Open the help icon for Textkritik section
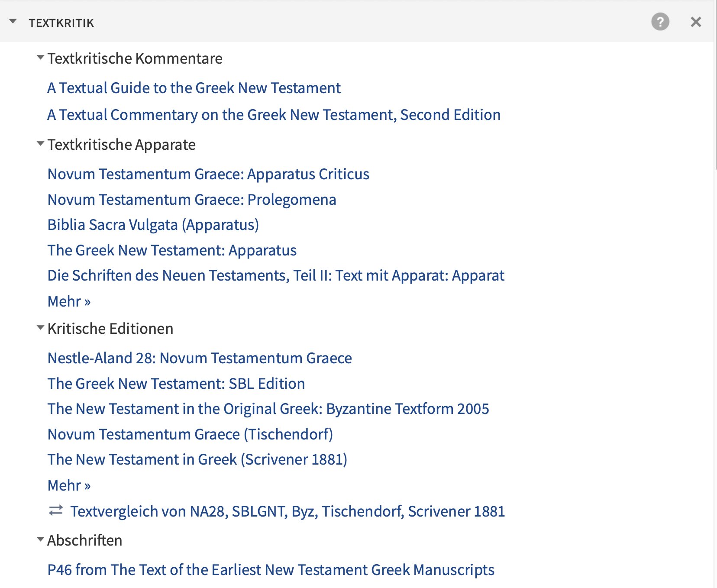 pyautogui.click(x=660, y=22)
